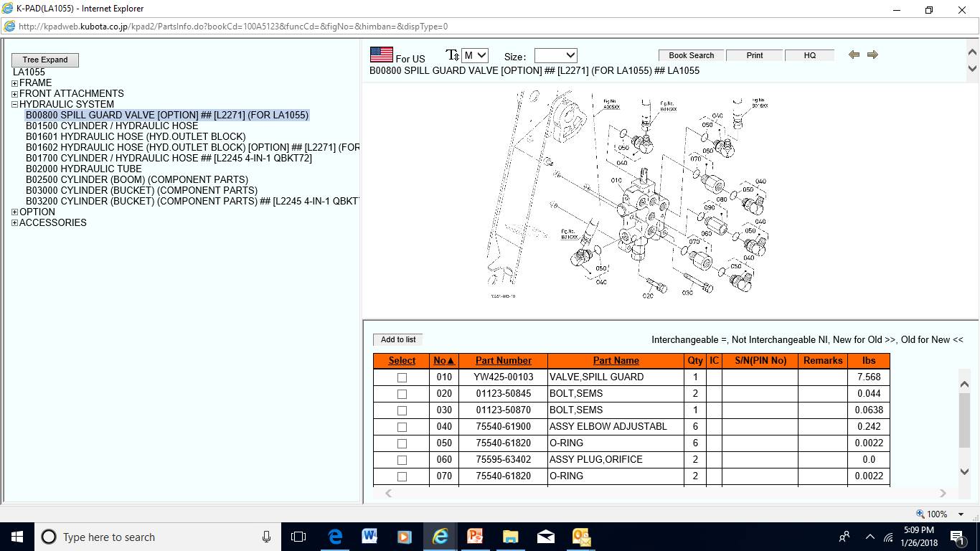
Task: Open the zoom level 100% dropdown arrow
Action: point(961,514)
